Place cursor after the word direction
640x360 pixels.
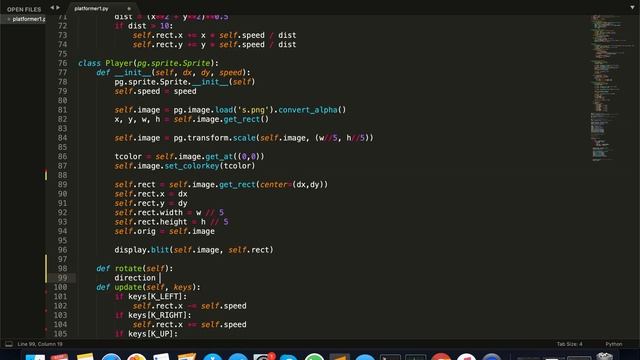point(156,278)
